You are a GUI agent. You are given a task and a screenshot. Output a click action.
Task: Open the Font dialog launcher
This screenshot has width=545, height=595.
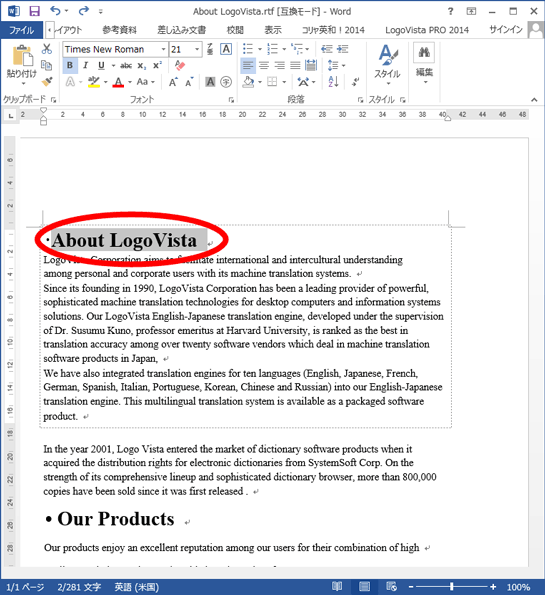tap(231, 100)
